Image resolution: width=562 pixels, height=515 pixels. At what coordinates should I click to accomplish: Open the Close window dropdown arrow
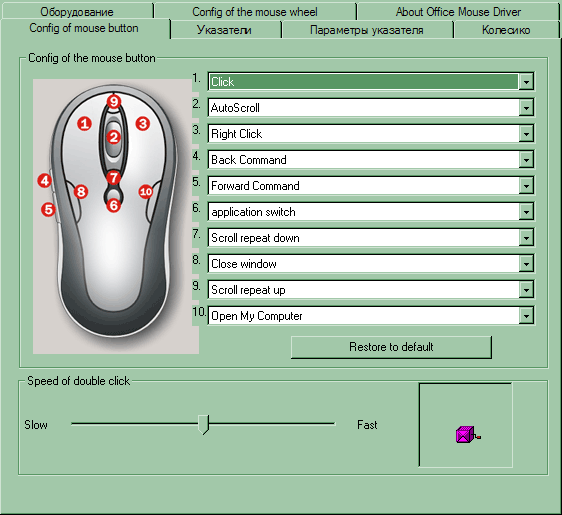(x=526, y=264)
